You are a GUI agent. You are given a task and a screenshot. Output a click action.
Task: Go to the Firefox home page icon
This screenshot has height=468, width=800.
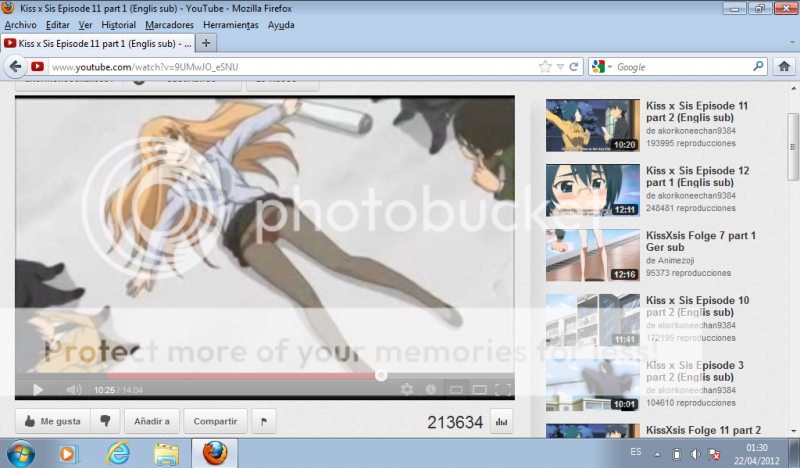pyautogui.click(x=784, y=66)
